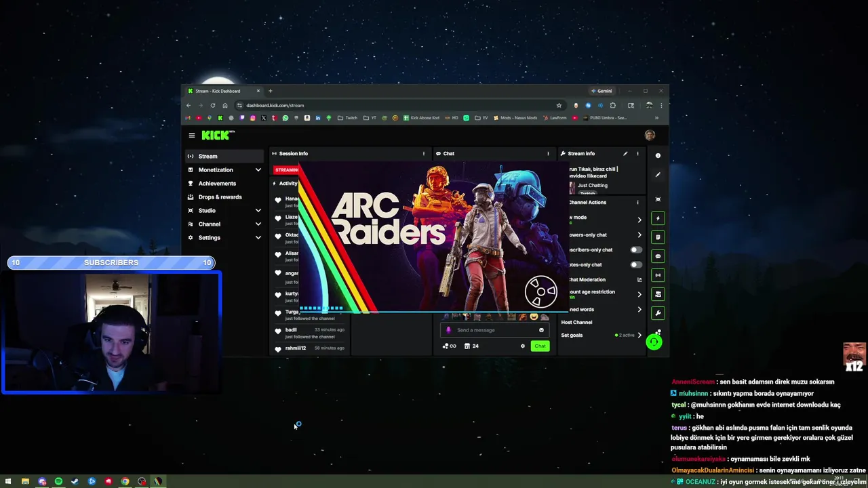Click pencil icon in right icon rail
868x488 pixels.
point(658,175)
